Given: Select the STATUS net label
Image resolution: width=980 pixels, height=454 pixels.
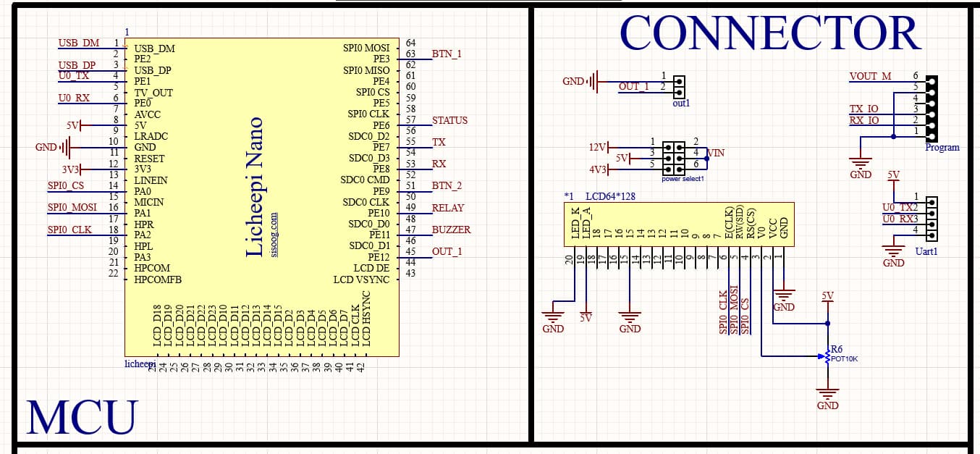Looking at the screenshot, I should (449, 120).
